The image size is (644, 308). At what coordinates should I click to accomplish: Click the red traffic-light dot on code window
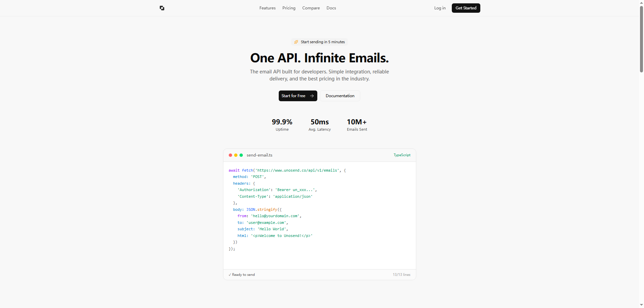click(x=230, y=155)
